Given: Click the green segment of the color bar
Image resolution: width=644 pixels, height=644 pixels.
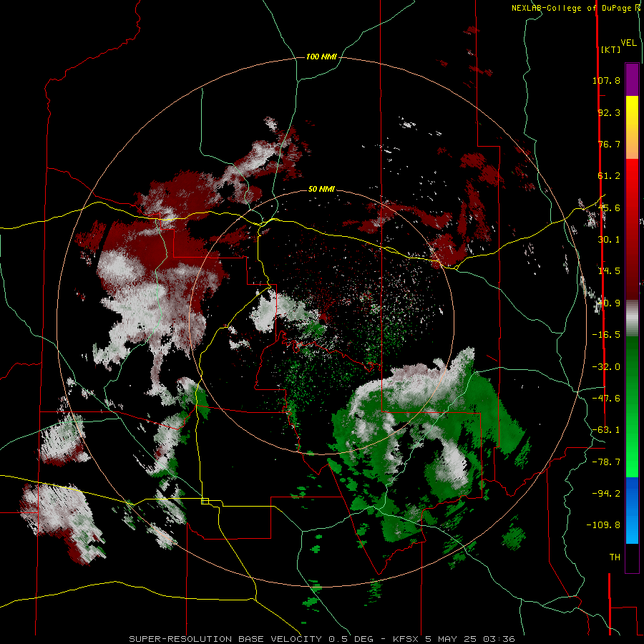Looking at the screenshot, I should [x=632, y=406].
